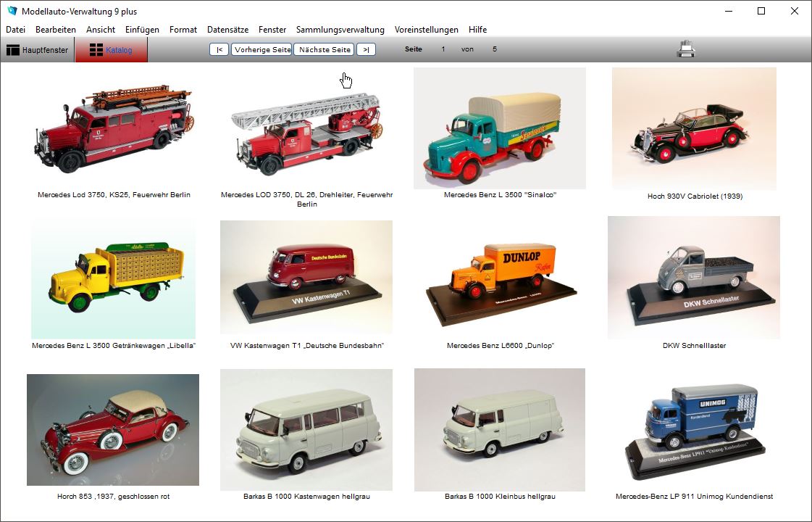The image size is (812, 522).
Task: Click the DKW Schnelllaster model photo
Action: tap(693, 278)
